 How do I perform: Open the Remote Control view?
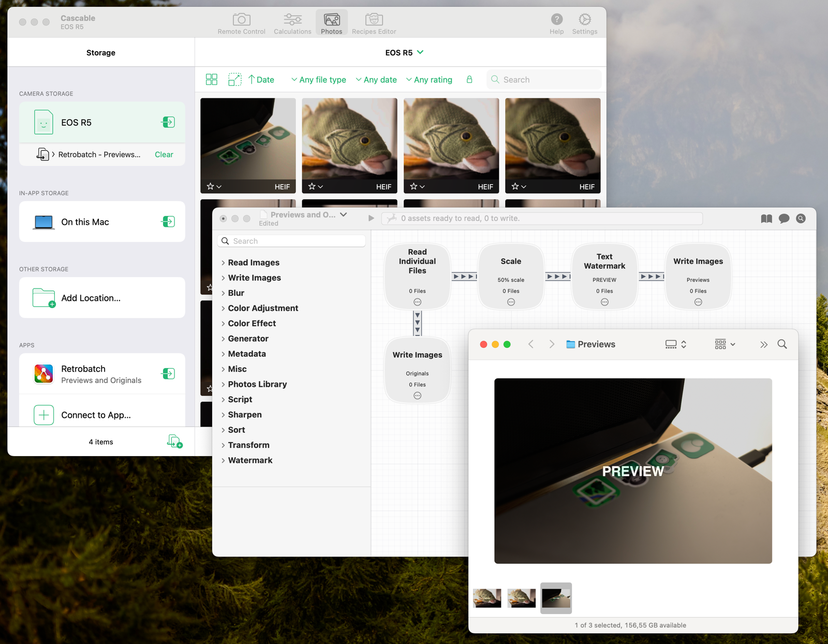[241, 24]
